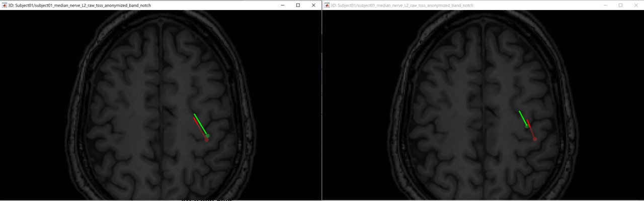Click the MATLAB icon in right window title bar
Viewport: 644px width, 201px height.
(327, 5)
